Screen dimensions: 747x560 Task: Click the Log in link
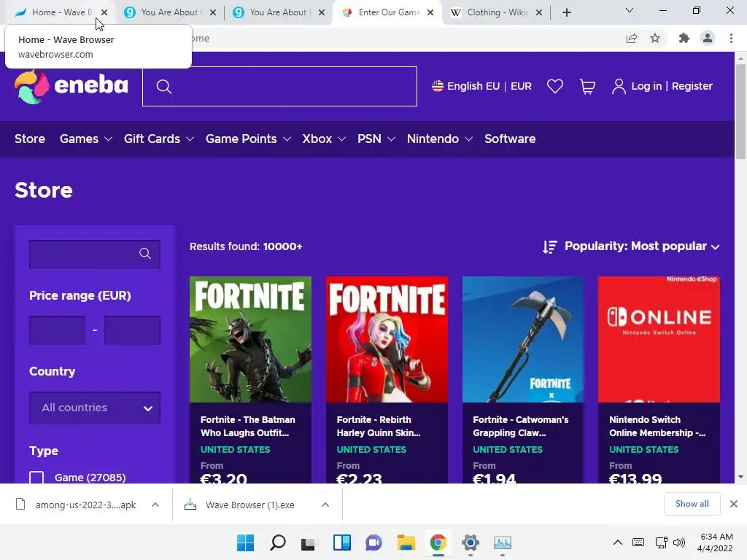pyautogui.click(x=646, y=86)
